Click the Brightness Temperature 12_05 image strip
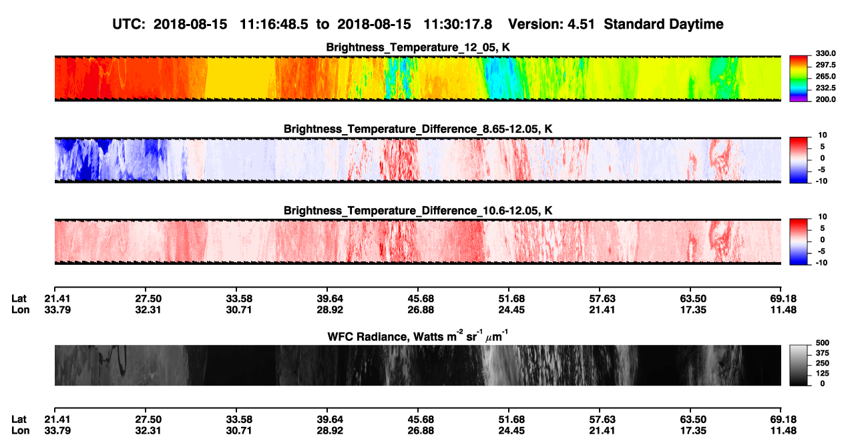Screen dimensions: 868x445 [417, 79]
